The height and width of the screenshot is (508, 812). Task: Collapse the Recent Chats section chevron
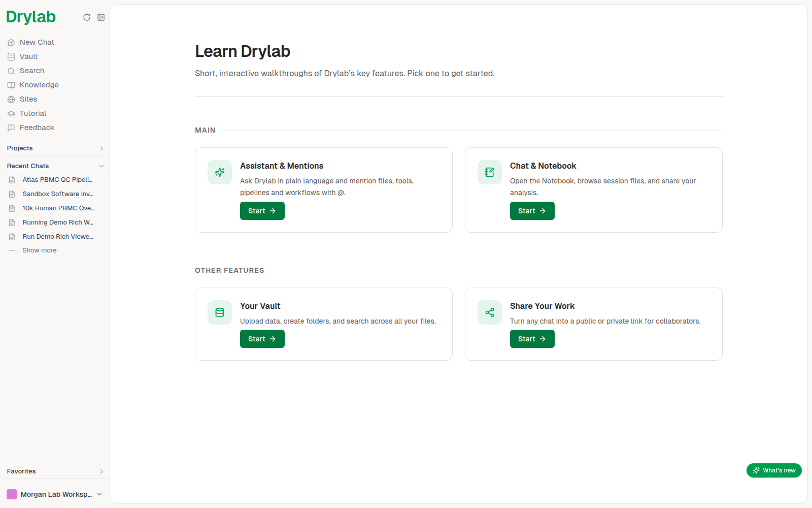pos(101,166)
